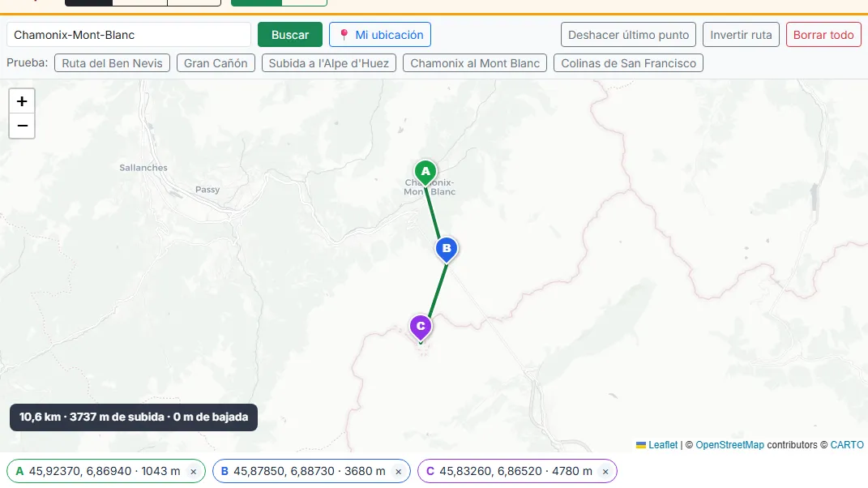Click the Mi ubicación location button
The width and height of the screenshot is (868, 488).
[x=380, y=35]
